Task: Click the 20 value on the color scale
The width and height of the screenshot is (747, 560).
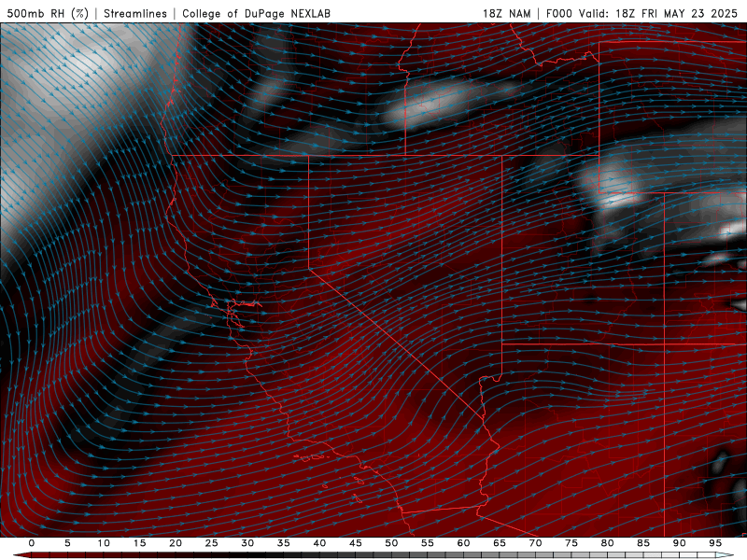Action: coord(176,543)
